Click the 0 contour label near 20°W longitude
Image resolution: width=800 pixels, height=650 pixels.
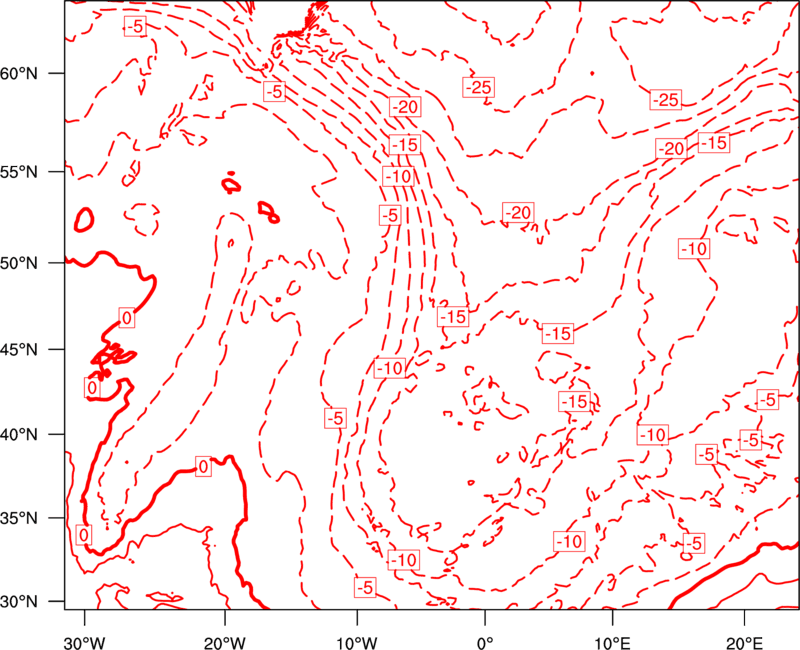click(x=203, y=466)
